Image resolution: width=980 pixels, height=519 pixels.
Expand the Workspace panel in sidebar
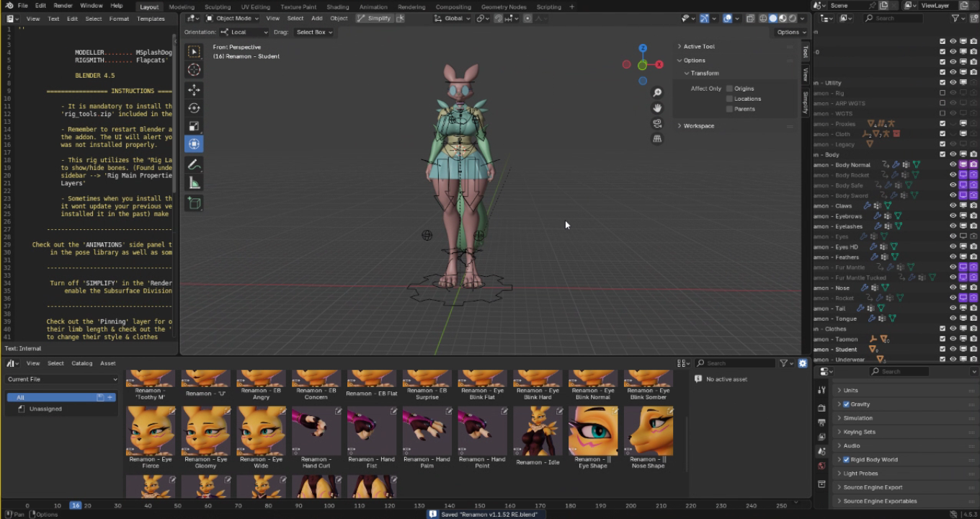point(698,125)
